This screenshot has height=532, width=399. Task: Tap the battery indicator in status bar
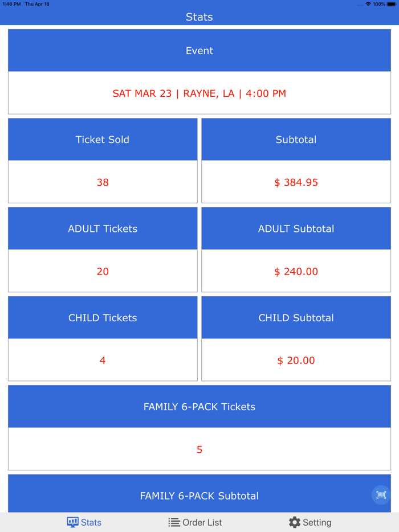click(x=392, y=4)
